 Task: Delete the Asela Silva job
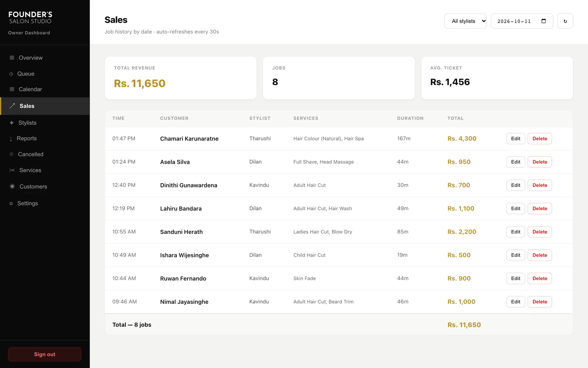540,162
